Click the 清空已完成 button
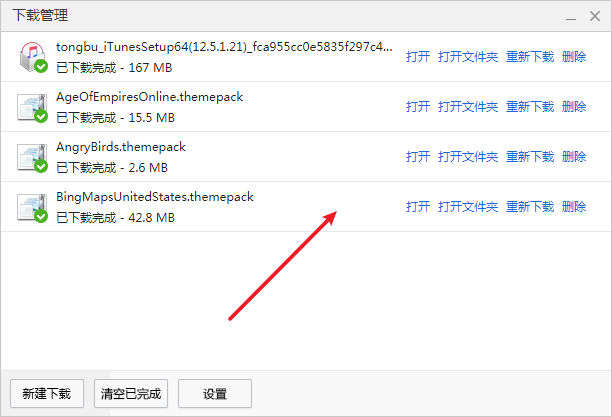The height and width of the screenshot is (417, 612). [131, 394]
